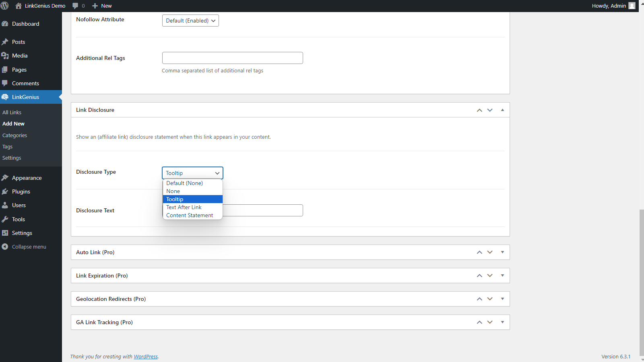
Task: Move Geolocation Redirects (Pro) panel down
Action: tap(490, 299)
